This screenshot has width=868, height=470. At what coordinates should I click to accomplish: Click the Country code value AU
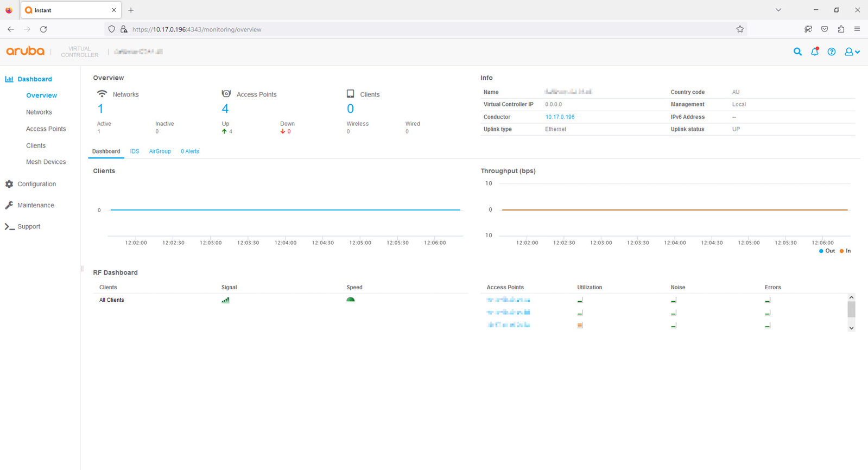point(736,92)
